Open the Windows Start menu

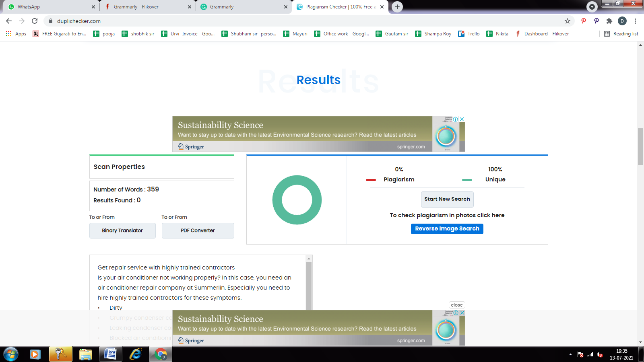tap(11, 354)
